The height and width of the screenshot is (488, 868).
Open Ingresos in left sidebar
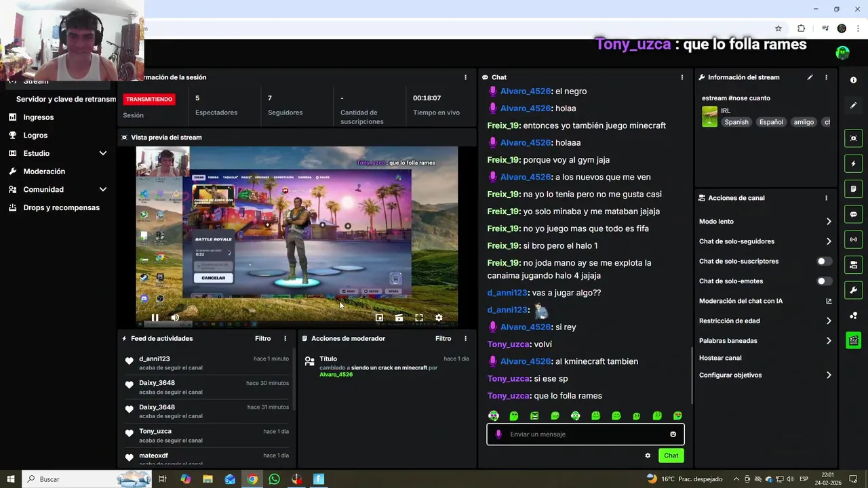[38, 117]
